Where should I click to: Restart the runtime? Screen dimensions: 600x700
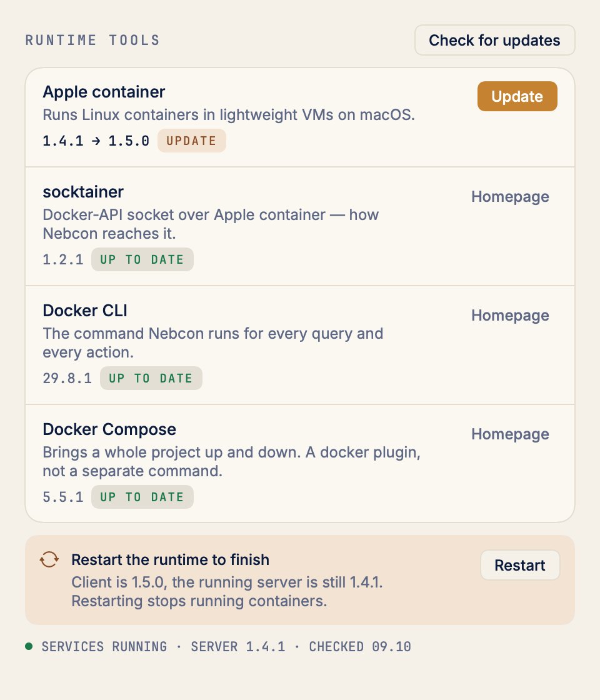(520, 565)
